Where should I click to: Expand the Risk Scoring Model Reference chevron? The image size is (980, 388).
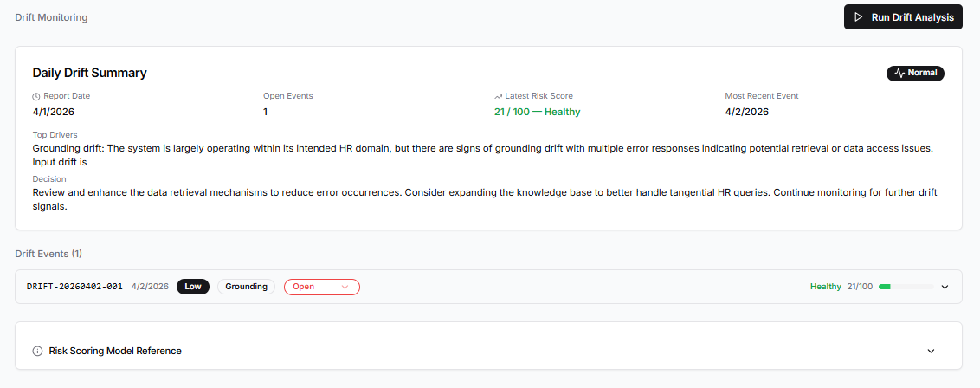coord(931,352)
